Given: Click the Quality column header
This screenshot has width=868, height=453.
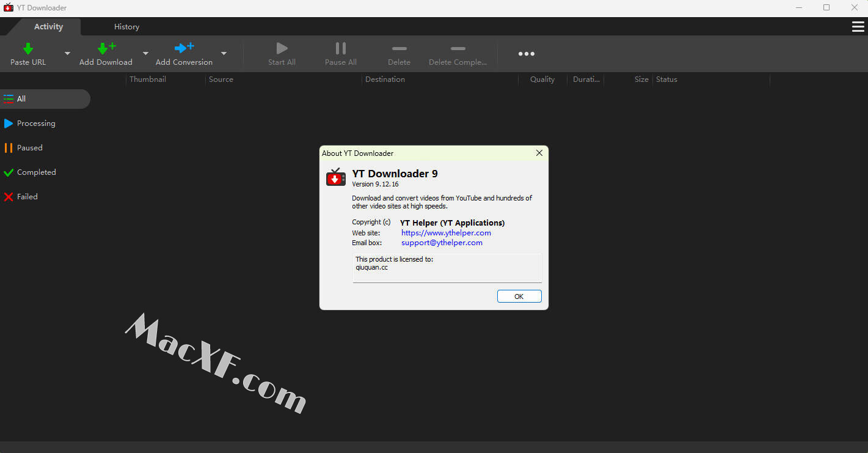Looking at the screenshot, I should click(542, 79).
